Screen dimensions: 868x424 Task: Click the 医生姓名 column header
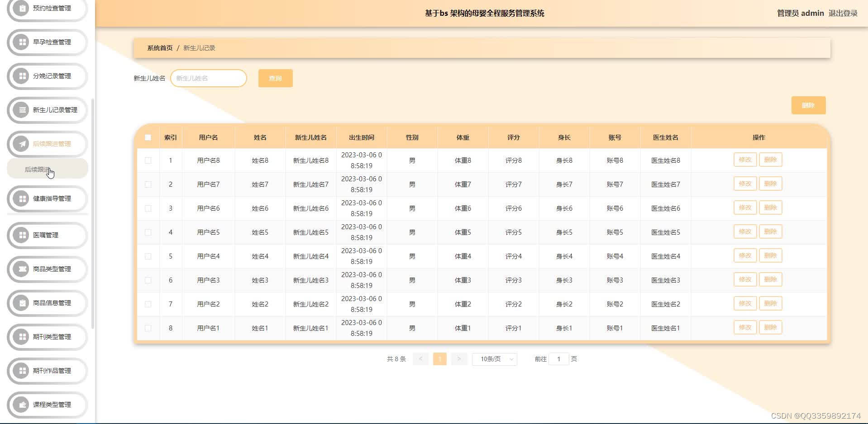pyautogui.click(x=665, y=137)
